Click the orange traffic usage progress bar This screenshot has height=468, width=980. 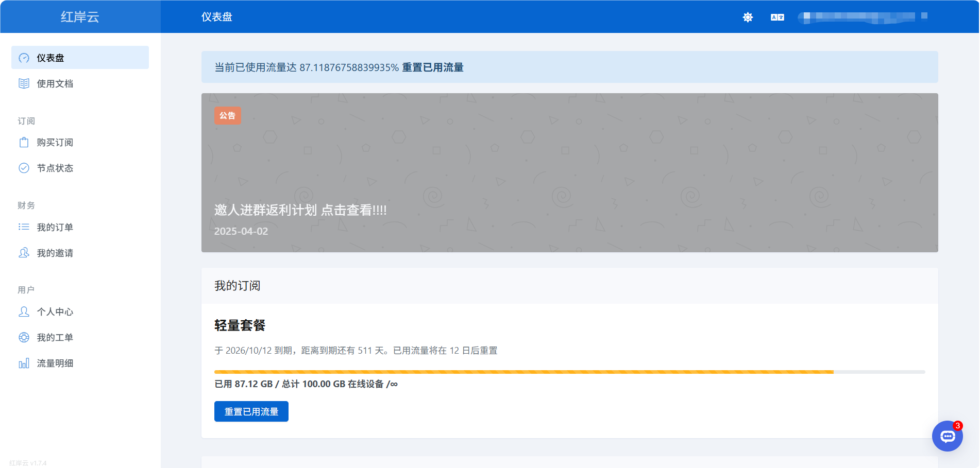[x=523, y=372]
